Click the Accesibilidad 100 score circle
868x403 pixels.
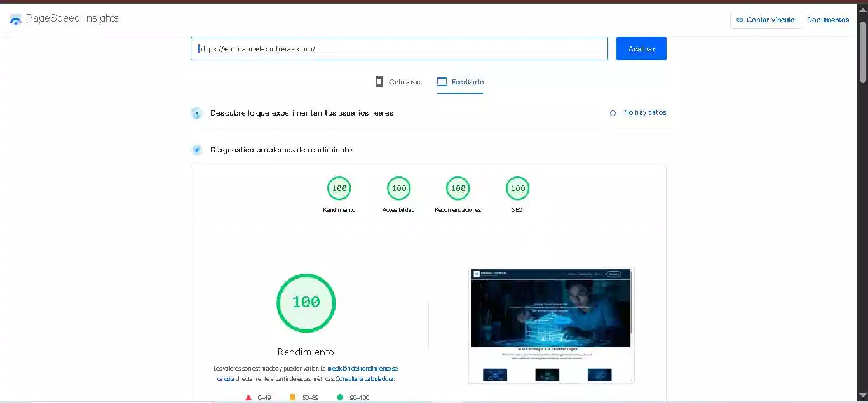click(x=398, y=188)
